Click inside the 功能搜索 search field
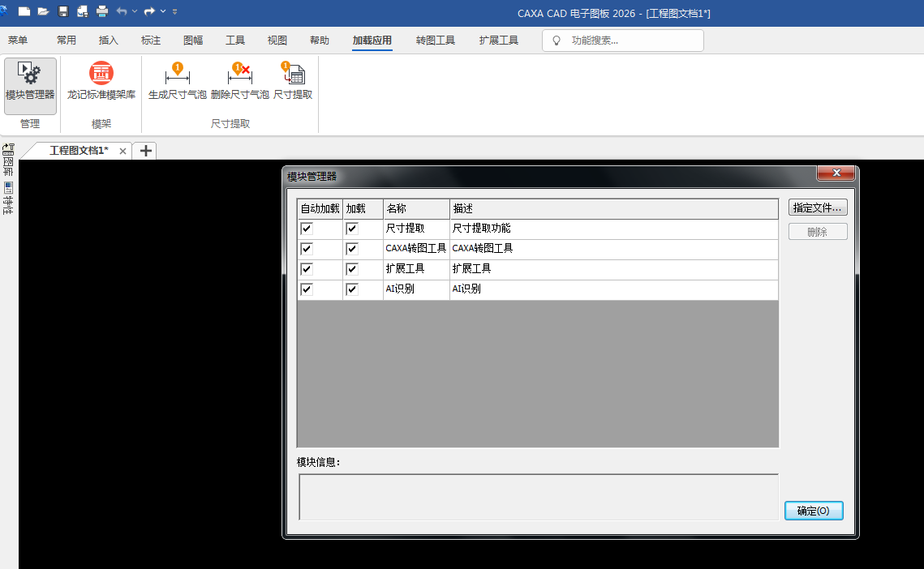Viewport: 924px width, 569px height. (625, 40)
